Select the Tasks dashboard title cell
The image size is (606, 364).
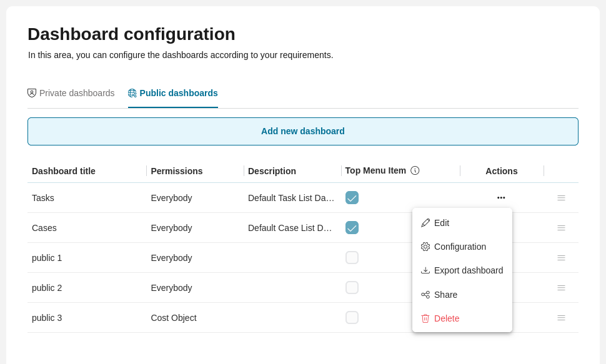click(x=43, y=198)
